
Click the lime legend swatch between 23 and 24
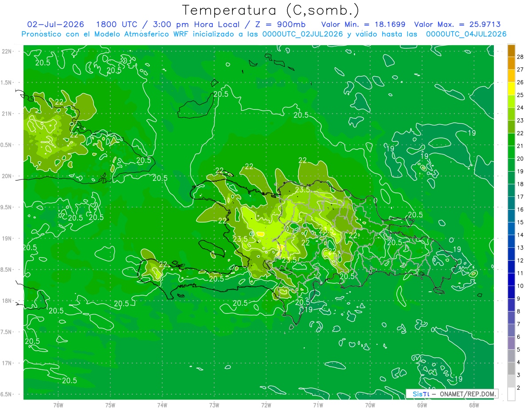511,114
